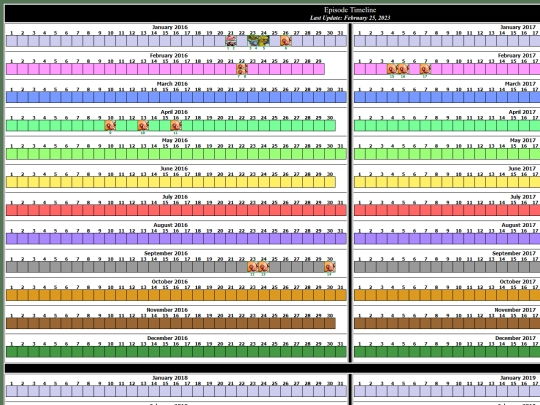Open the January 21, 2016 episode thumbnail
The width and height of the screenshot is (540, 405).
pyautogui.click(x=231, y=41)
